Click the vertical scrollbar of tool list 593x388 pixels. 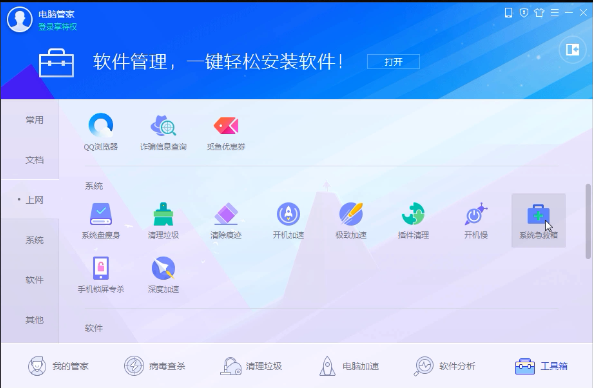(588, 221)
